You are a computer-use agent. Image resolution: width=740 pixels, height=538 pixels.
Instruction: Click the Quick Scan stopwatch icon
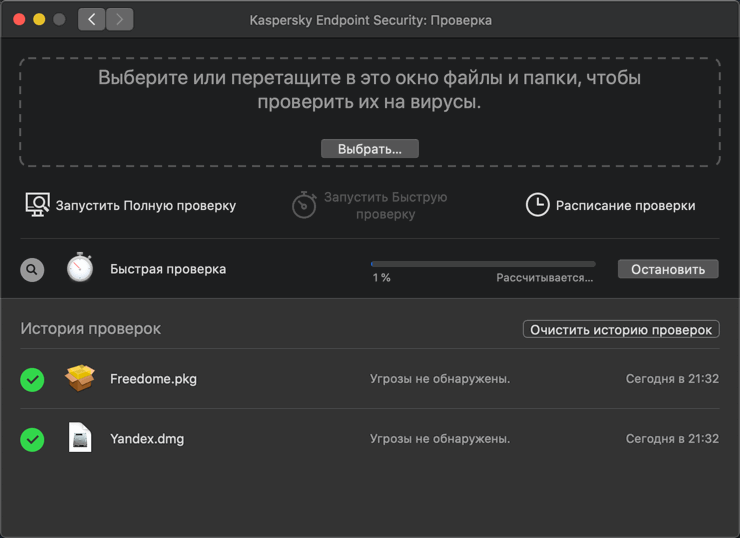304,205
